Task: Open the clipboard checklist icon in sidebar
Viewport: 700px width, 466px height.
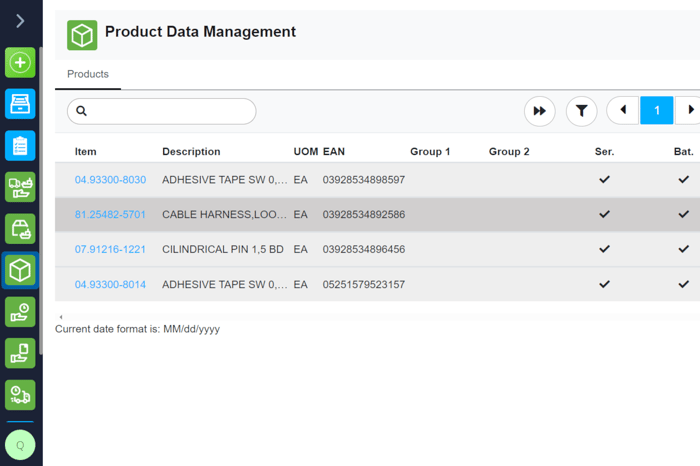Action: (20, 146)
